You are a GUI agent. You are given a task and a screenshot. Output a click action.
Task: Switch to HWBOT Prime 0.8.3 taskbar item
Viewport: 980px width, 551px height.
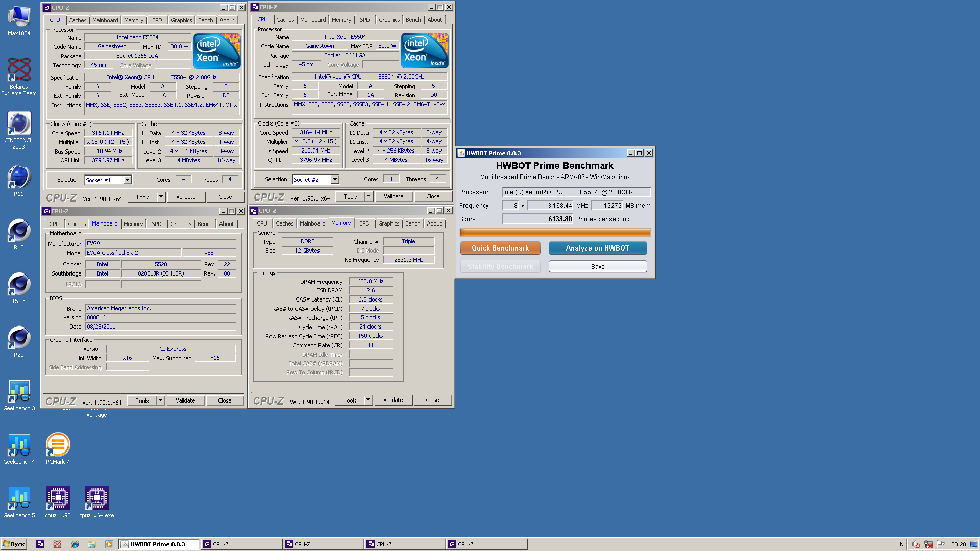[x=159, y=544]
